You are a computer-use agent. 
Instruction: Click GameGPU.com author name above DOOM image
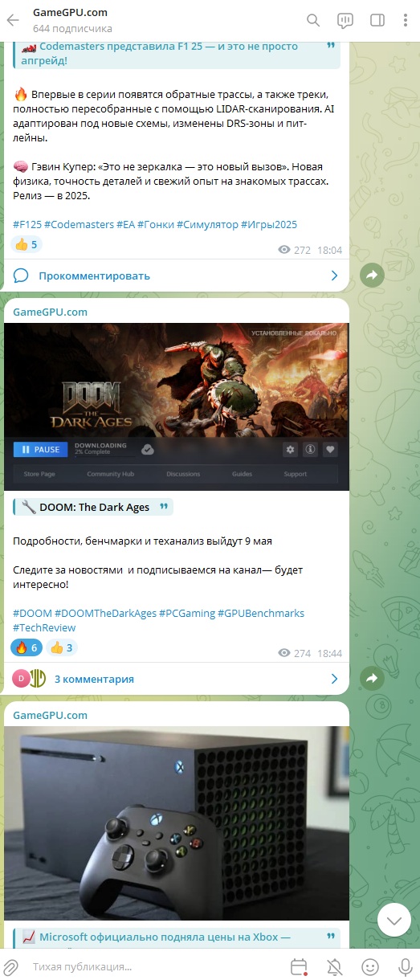click(x=51, y=312)
